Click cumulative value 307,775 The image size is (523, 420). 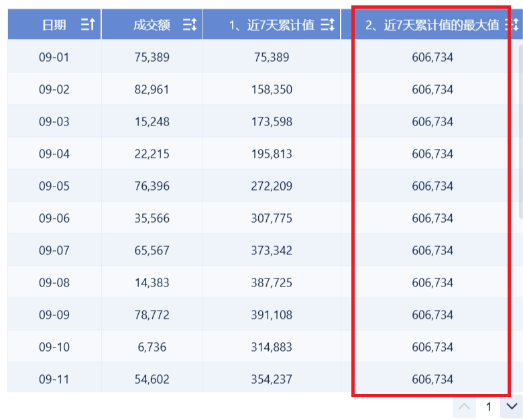coord(272,218)
